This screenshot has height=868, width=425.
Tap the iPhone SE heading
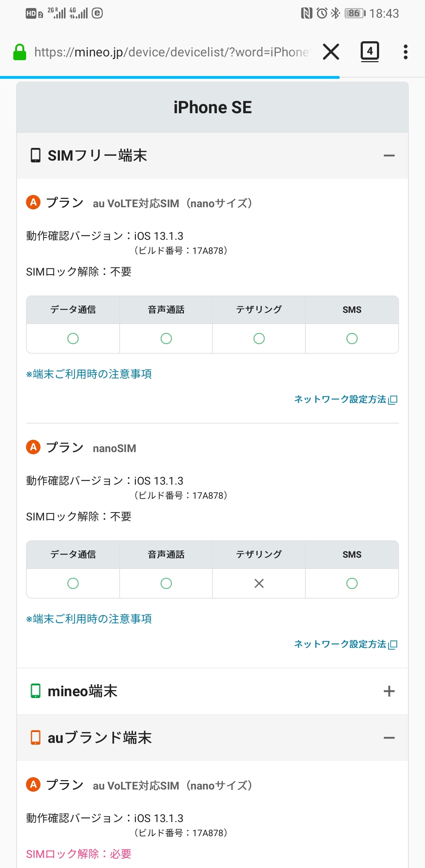click(212, 107)
